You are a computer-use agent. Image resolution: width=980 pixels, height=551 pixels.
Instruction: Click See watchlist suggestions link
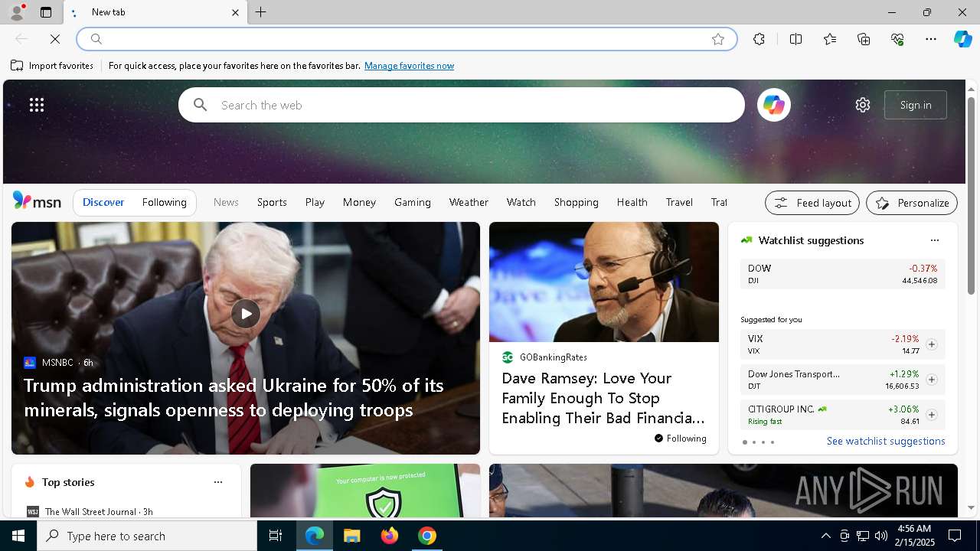[886, 442]
